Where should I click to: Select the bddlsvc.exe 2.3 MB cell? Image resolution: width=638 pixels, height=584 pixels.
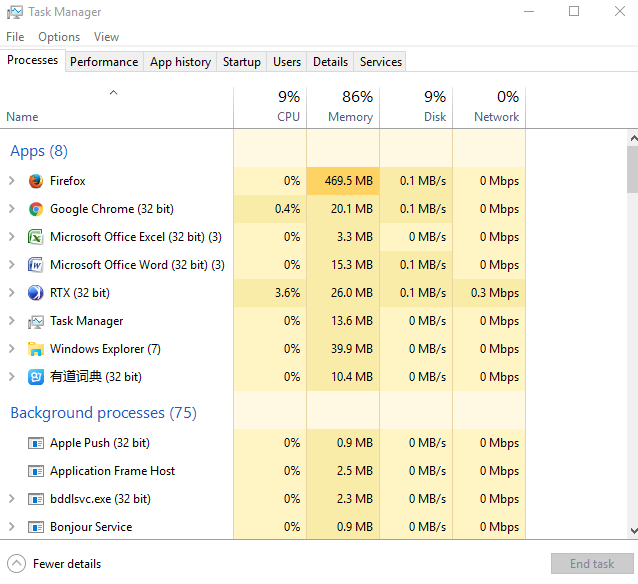pos(343,499)
